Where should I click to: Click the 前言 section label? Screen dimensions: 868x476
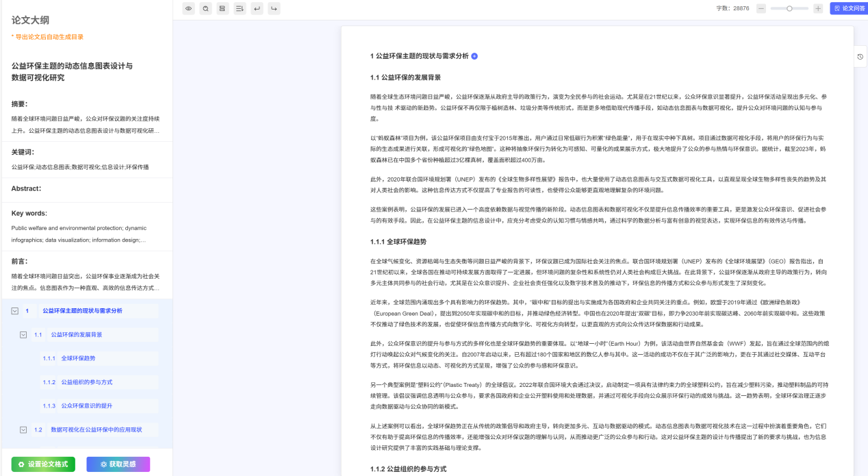pyautogui.click(x=19, y=261)
